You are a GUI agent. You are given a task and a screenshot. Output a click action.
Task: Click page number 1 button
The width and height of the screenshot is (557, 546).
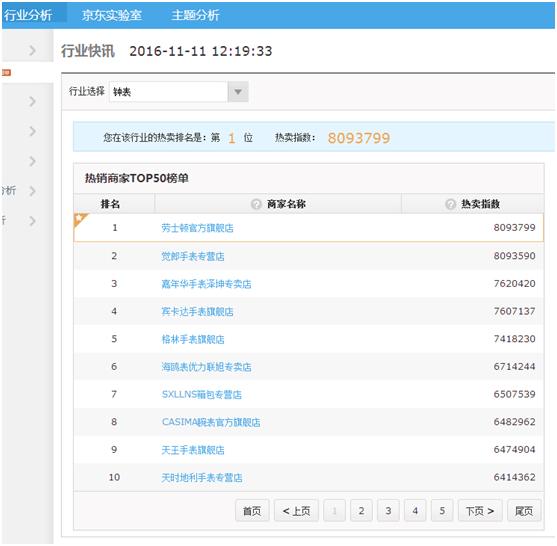tap(334, 511)
